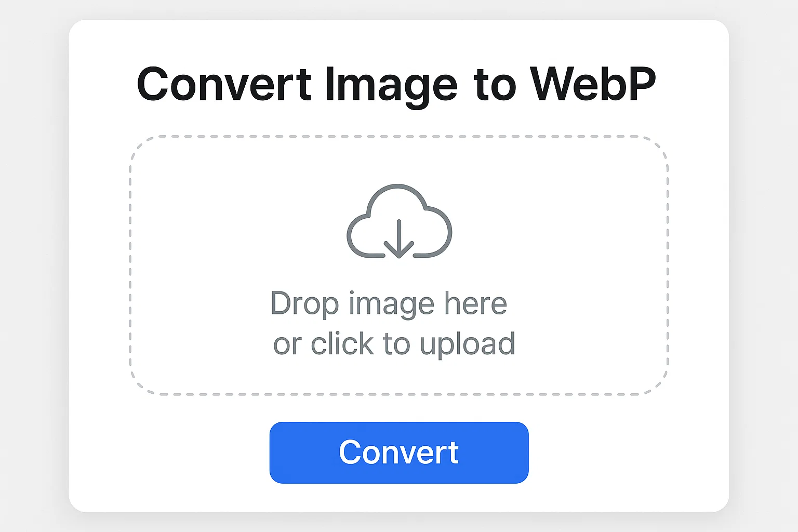The height and width of the screenshot is (532, 798).
Task: Click the blue Convert button
Action: click(x=399, y=453)
